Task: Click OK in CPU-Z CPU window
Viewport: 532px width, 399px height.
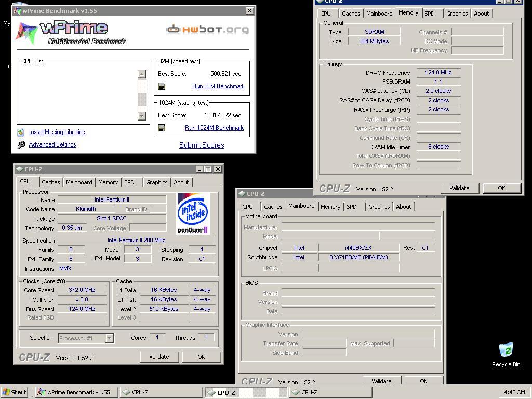Action: pyautogui.click(x=201, y=357)
